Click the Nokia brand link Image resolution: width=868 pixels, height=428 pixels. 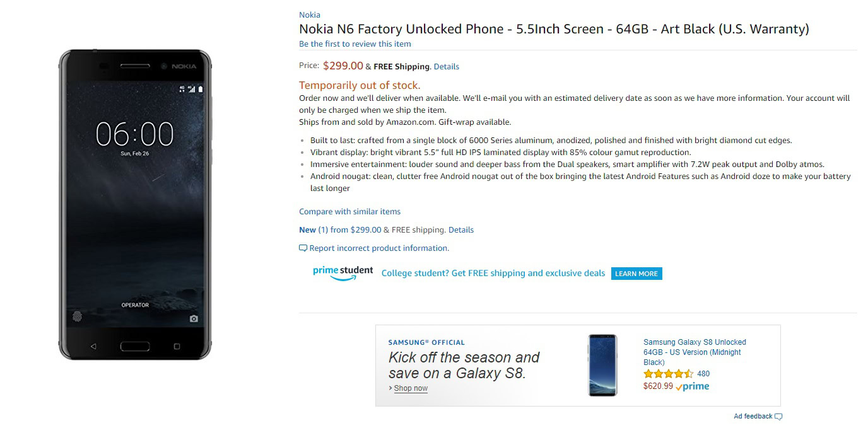coord(309,14)
